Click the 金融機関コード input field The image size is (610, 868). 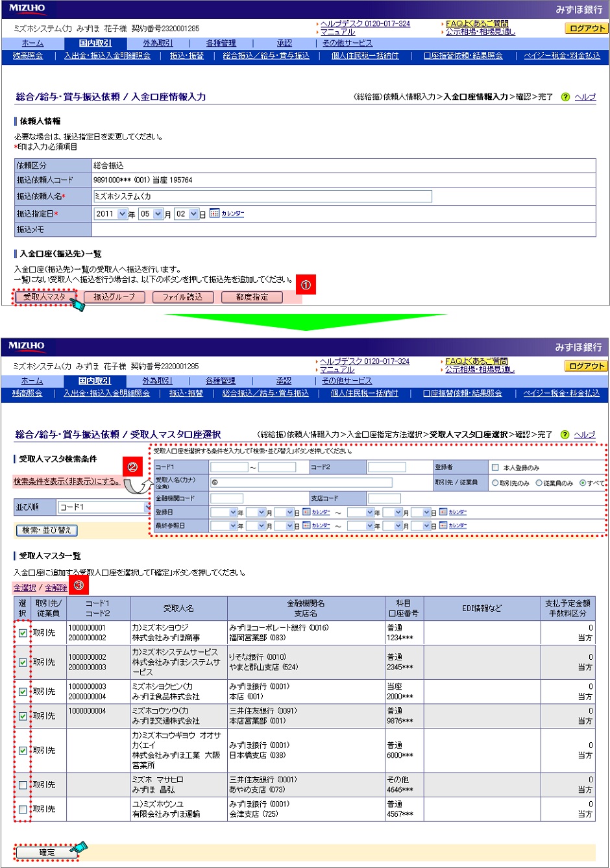coord(226,498)
